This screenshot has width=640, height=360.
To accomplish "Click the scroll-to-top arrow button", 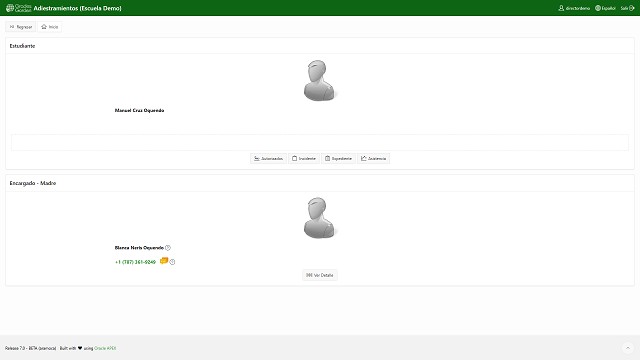I will [628, 348].
